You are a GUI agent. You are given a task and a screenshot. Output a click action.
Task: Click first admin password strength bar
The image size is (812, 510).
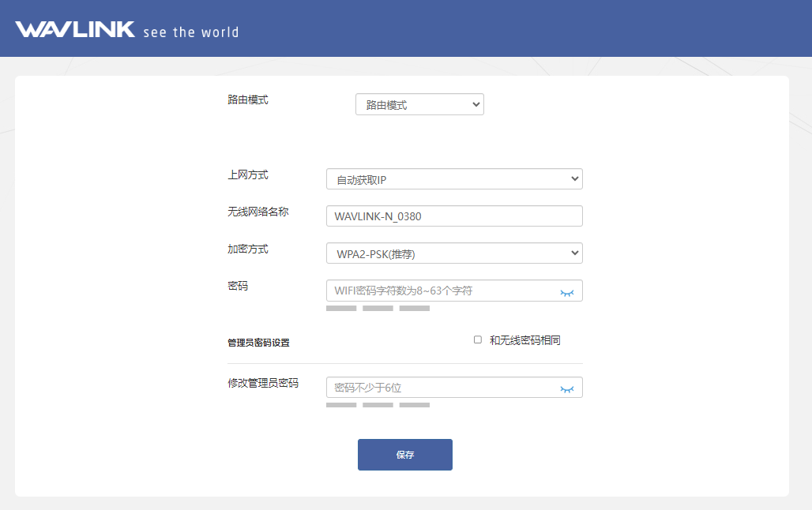coord(341,405)
